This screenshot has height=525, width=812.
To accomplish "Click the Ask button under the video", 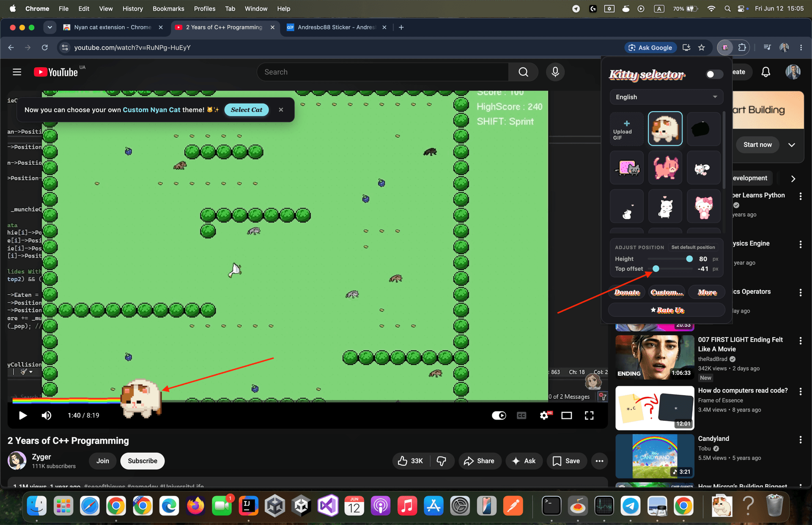I will [x=524, y=461].
